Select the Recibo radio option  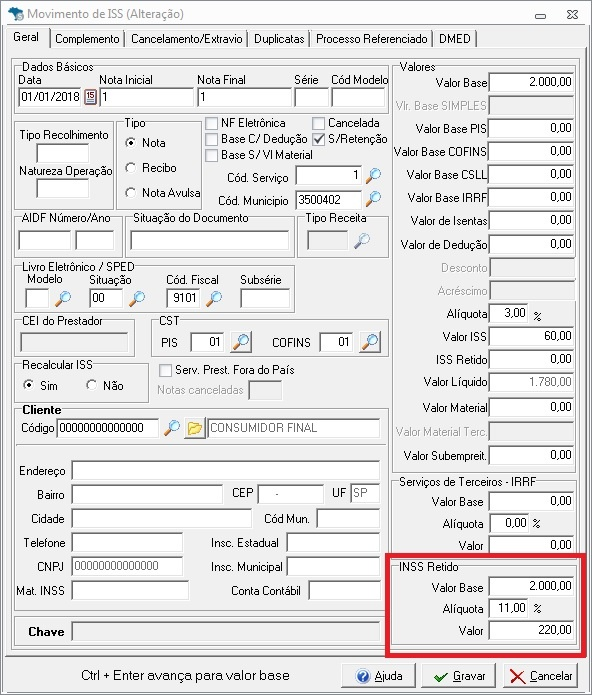point(130,168)
